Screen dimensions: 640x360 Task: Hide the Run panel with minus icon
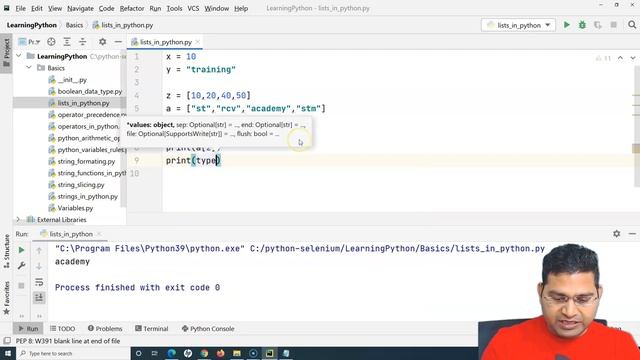click(x=632, y=234)
